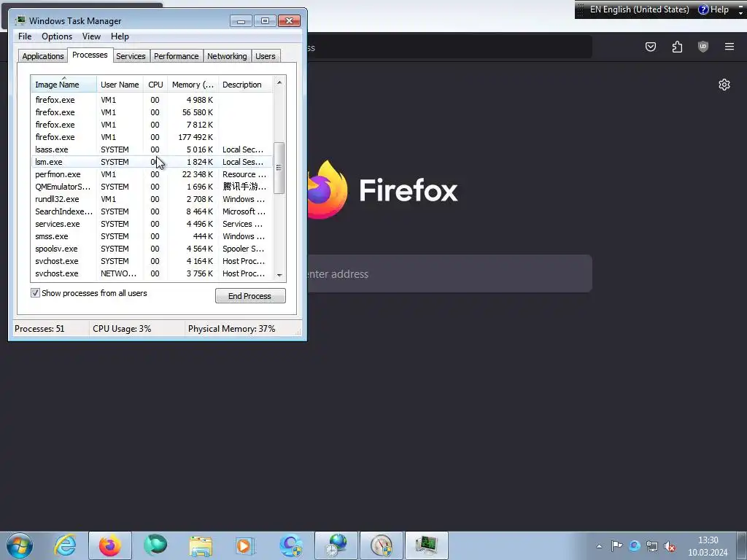
Task: Click the Task Manager taskbar icon
Action: point(426,545)
